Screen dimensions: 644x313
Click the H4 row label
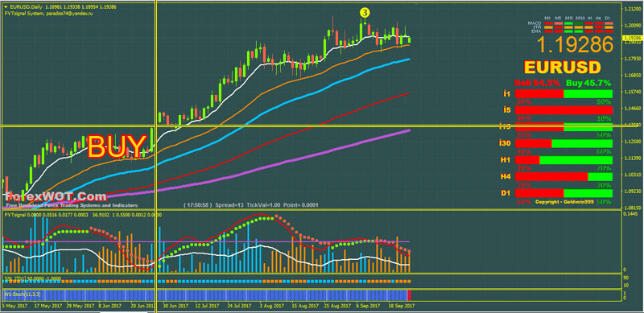pyautogui.click(x=506, y=177)
